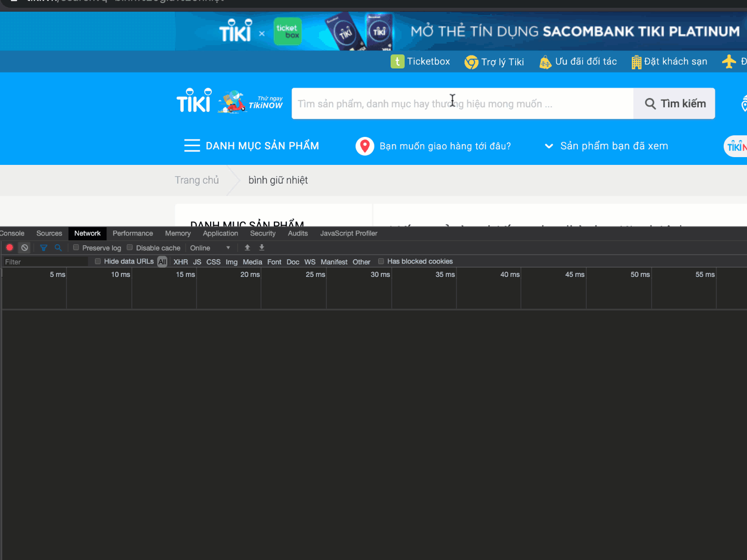Image resolution: width=747 pixels, height=560 pixels.
Task: Click the ticketbox logo in the top banner
Action: point(287,32)
